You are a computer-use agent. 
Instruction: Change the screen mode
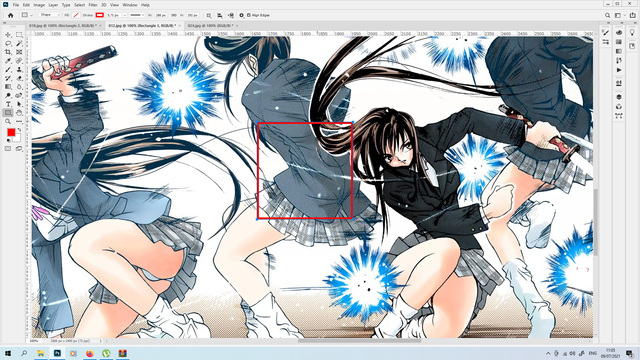(19, 149)
